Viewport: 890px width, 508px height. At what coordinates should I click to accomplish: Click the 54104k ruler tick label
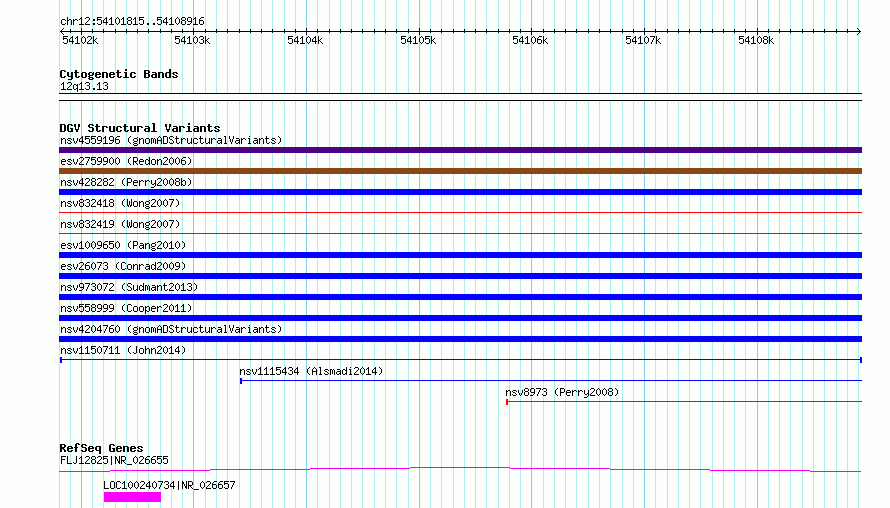pos(305,40)
